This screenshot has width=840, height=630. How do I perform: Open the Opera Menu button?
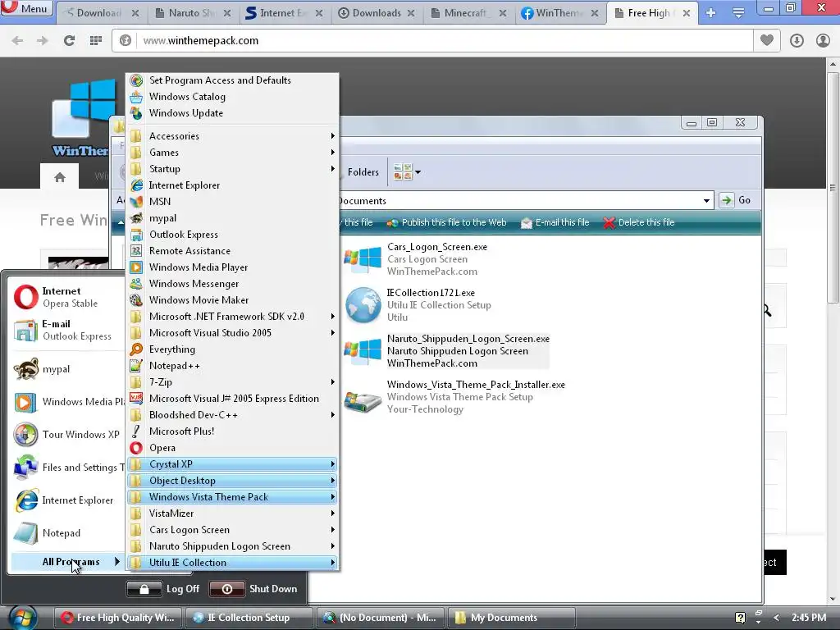(x=26, y=8)
